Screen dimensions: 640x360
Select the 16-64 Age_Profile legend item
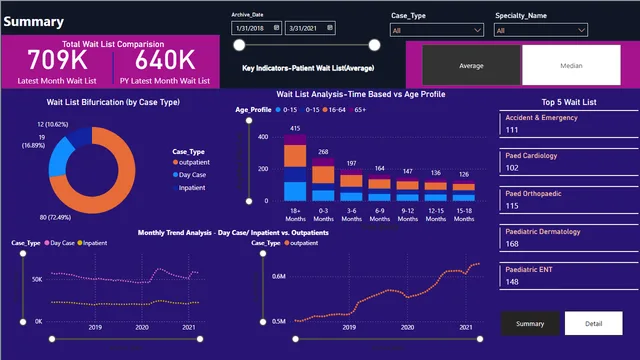(x=334, y=110)
